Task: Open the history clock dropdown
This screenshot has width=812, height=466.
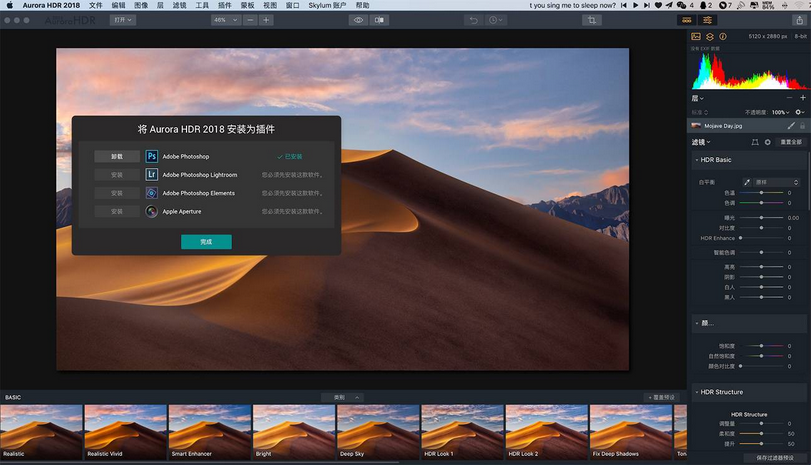Action: click(x=495, y=20)
